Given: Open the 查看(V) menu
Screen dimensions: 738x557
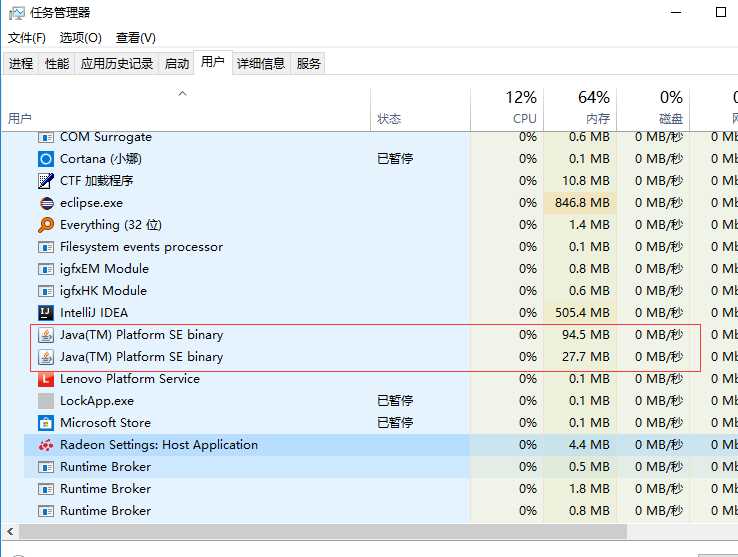Looking at the screenshot, I should [x=136, y=38].
